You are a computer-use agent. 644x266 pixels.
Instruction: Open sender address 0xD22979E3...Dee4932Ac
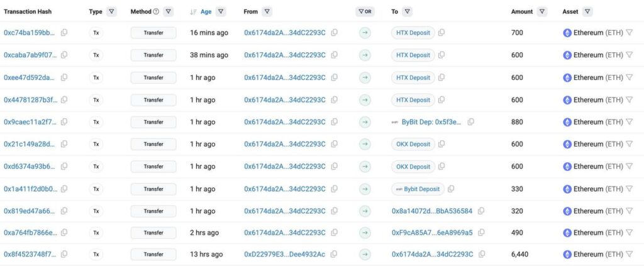284,255
